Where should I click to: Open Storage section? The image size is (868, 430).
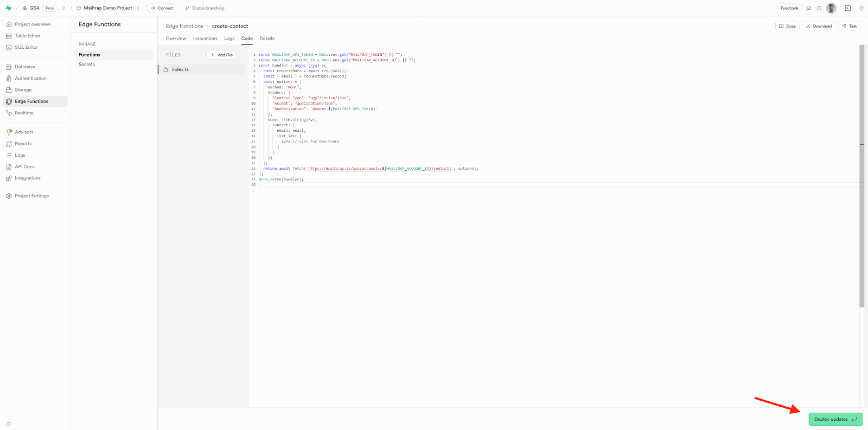coord(23,90)
